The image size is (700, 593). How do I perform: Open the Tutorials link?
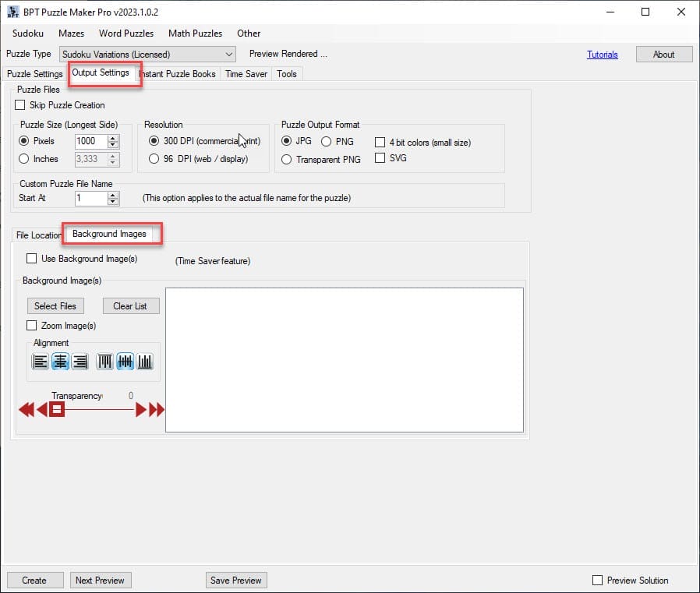(x=602, y=55)
